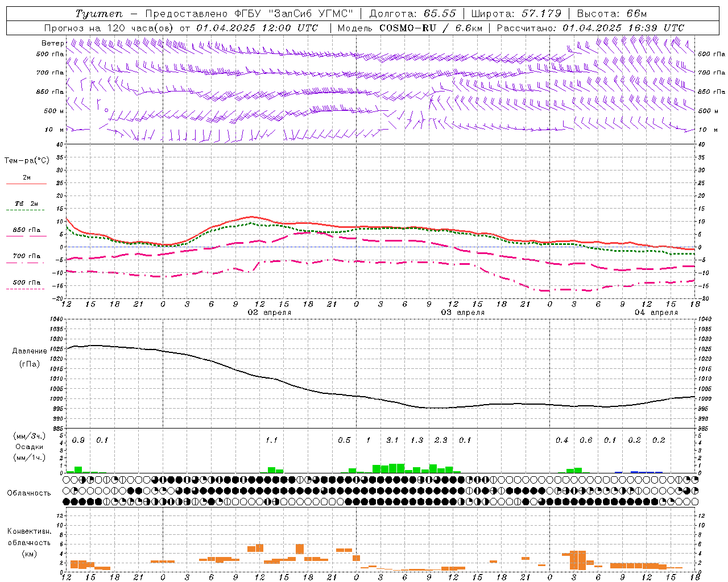The height and width of the screenshot is (582, 728).
Task: Click the precipitation value "3.1"
Action: 392,440
